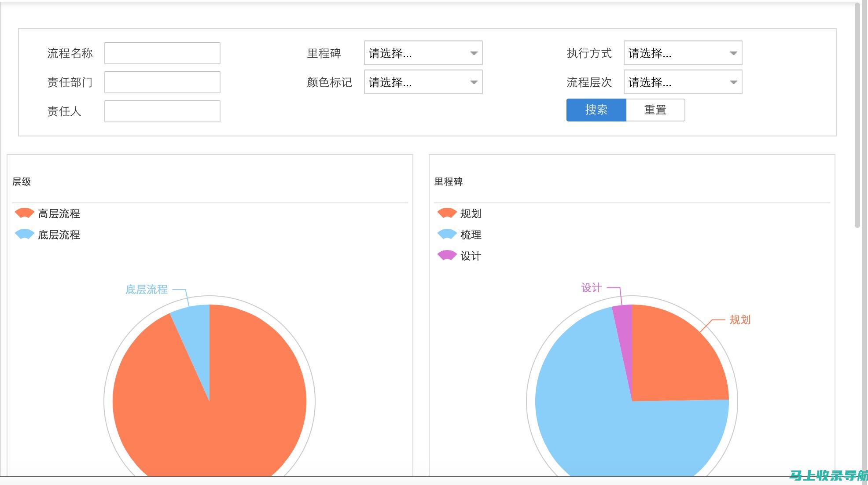Select the orange 规划 slice in 里程碑 chart
The image size is (868, 485).
[x=673, y=361]
